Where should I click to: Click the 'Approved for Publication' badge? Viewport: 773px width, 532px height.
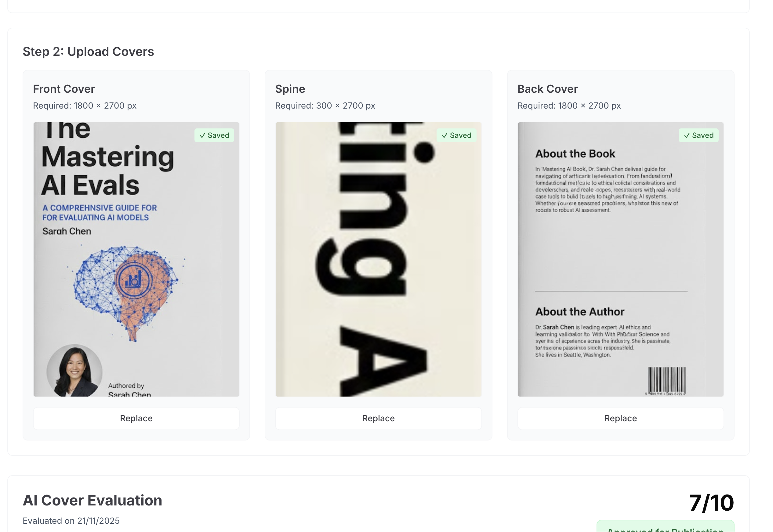664,529
